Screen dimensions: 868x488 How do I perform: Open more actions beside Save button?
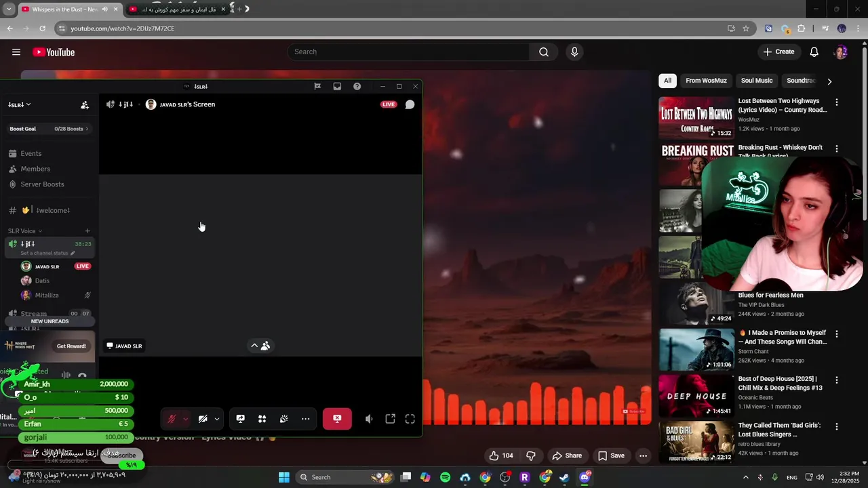[643, 456]
